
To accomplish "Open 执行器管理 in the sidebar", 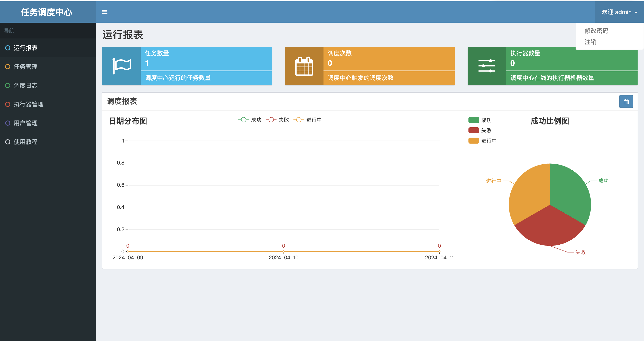I will (48, 104).
